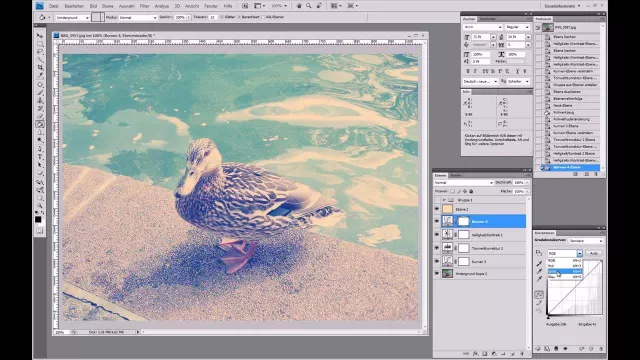Open the Bearbeiten menu

74,6
